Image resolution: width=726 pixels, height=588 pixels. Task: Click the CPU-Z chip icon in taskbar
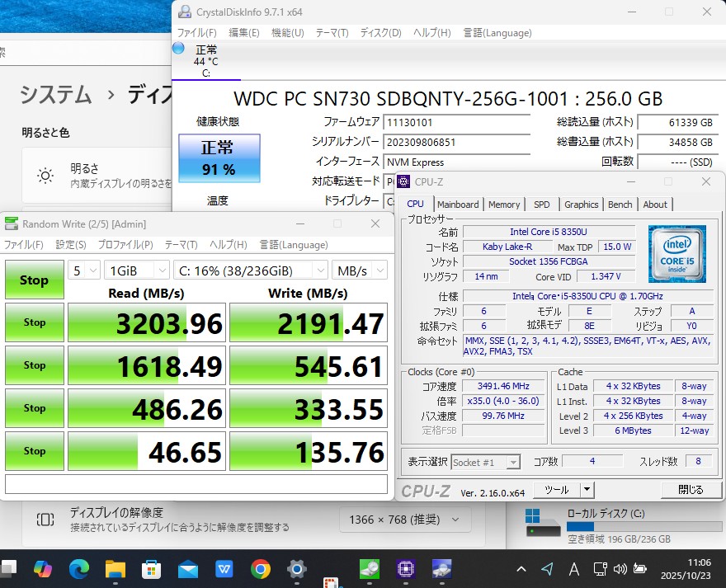405,568
